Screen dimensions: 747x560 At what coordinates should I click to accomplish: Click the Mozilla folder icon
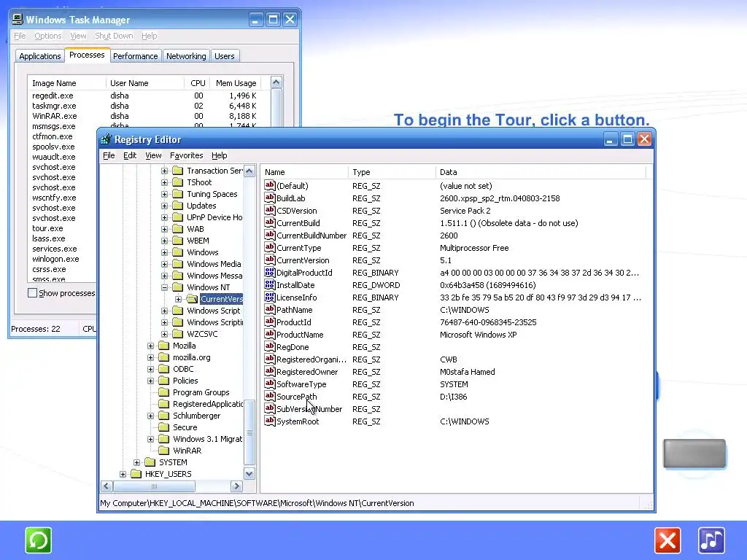[x=163, y=345]
